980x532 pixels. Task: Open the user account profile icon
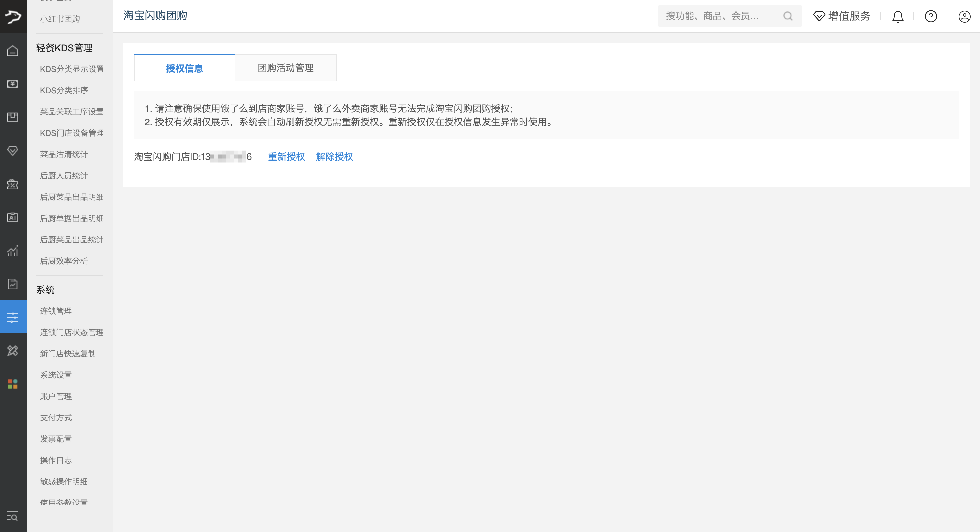[x=964, y=16]
